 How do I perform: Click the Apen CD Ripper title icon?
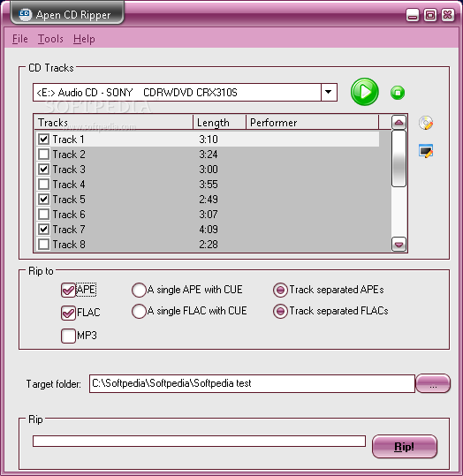[25, 14]
